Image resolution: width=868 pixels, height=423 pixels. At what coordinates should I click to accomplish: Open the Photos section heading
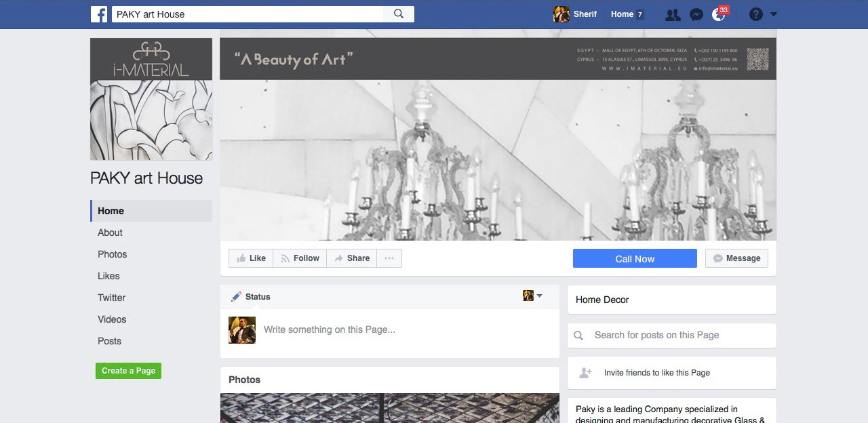[x=245, y=380]
